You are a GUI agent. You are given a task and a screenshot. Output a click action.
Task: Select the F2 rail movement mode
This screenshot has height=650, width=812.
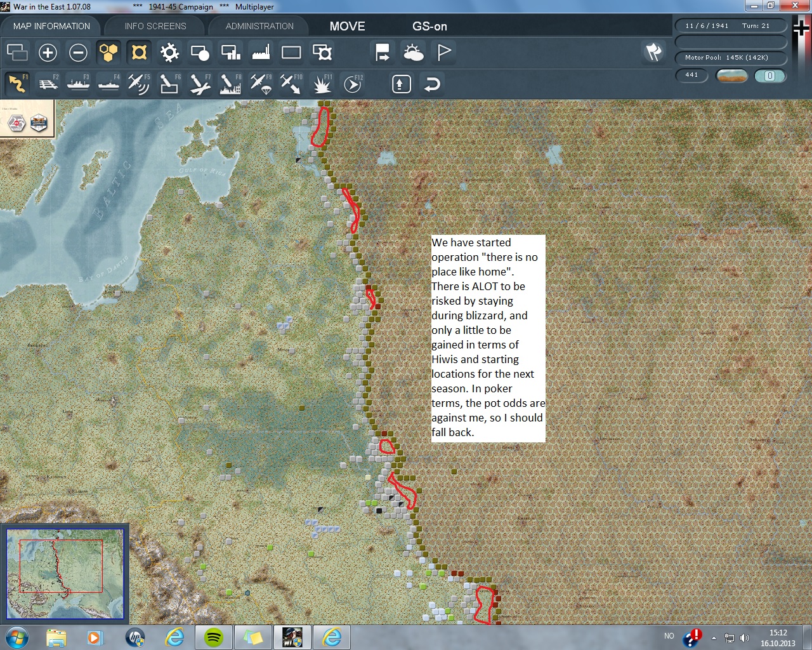click(48, 84)
